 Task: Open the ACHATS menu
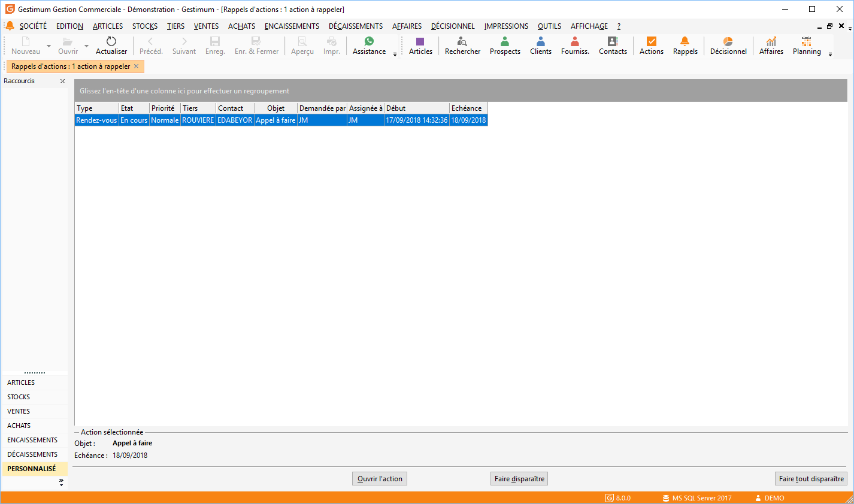[241, 26]
